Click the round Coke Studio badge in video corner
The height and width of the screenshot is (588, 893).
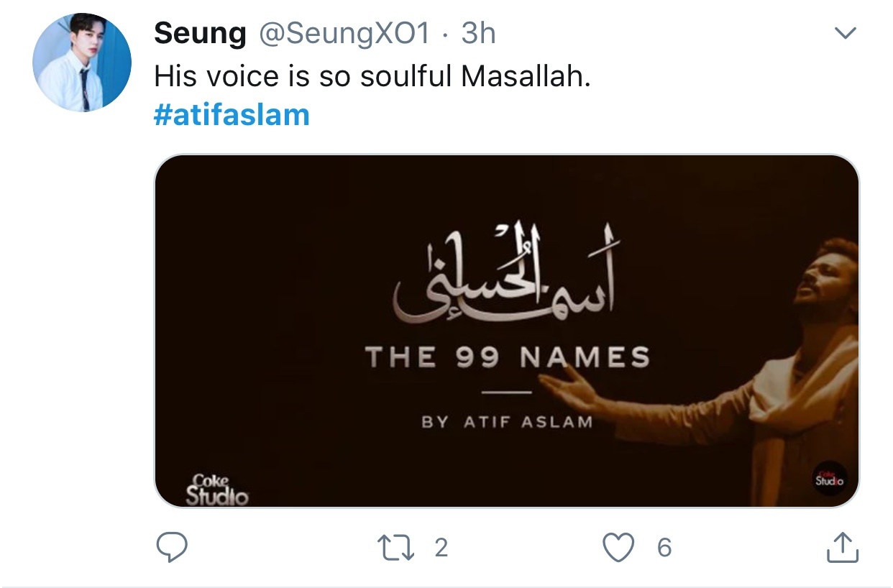click(x=830, y=479)
